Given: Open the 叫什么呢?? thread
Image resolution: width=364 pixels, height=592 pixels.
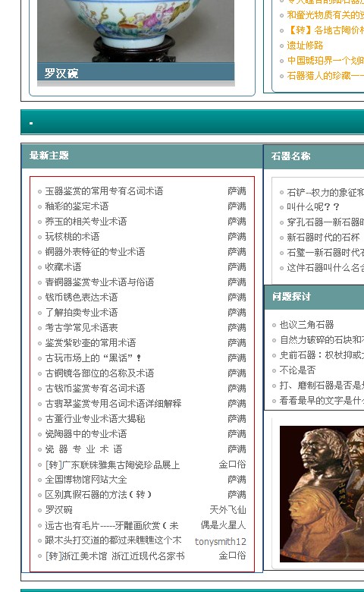Looking at the screenshot, I should [312, 207].
